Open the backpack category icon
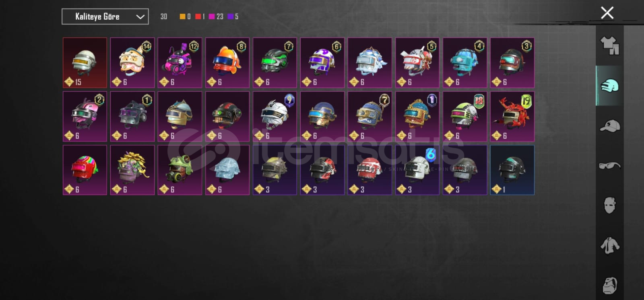The height and width of the screenshot is (300, 644). [x=609, y=285]
